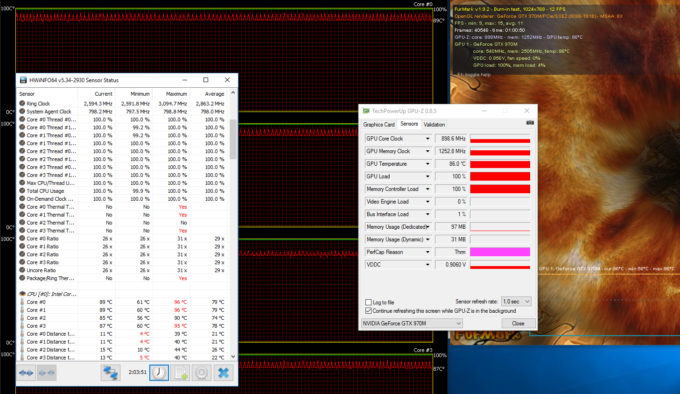
Task: Enable Log to file checkbox
Action: point(368,302)
